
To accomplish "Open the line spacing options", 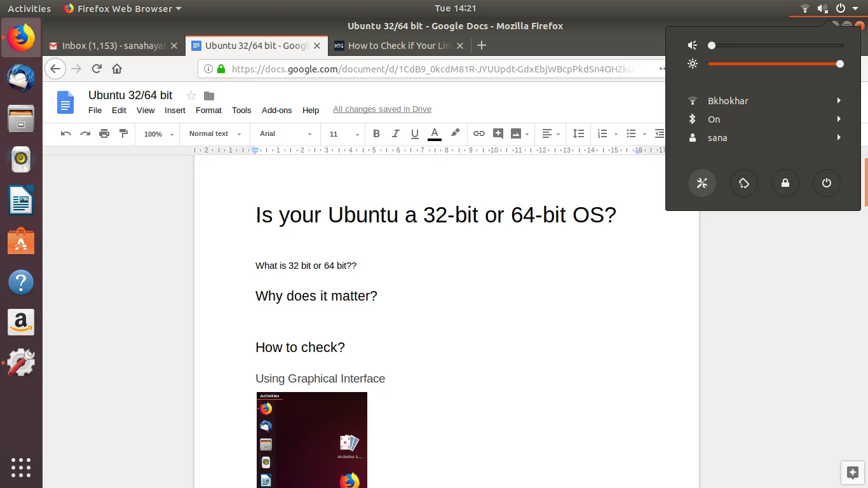I will click(578, 133).
